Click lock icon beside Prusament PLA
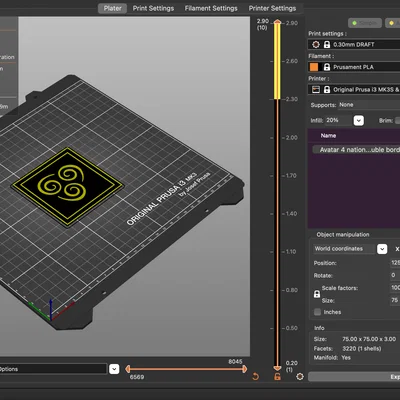 [327, 67]
